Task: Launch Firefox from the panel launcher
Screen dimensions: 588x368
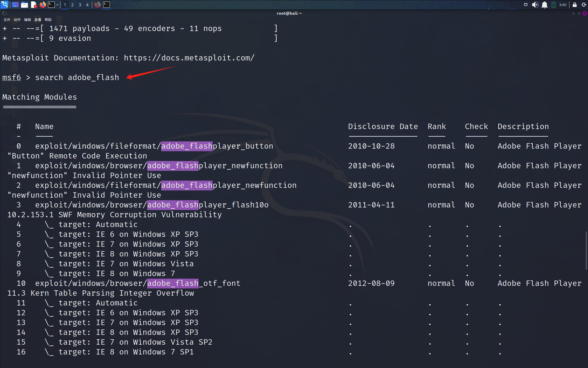Action: [x=43, y=5]
